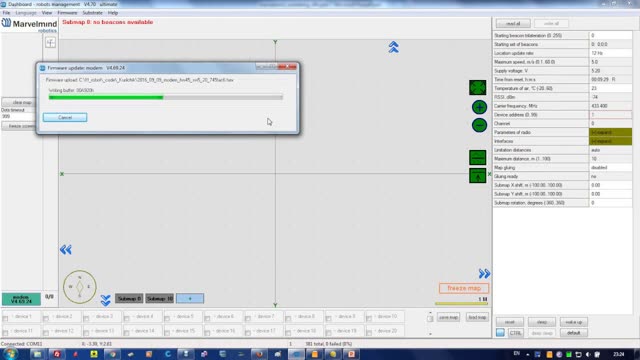Click the compass rose on the map

click(80, 287)
